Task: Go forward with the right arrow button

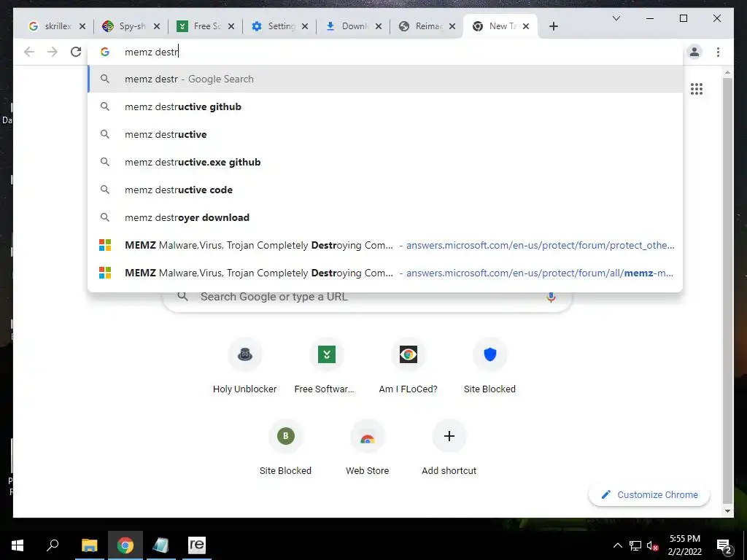Action: [x=53, y=52]
